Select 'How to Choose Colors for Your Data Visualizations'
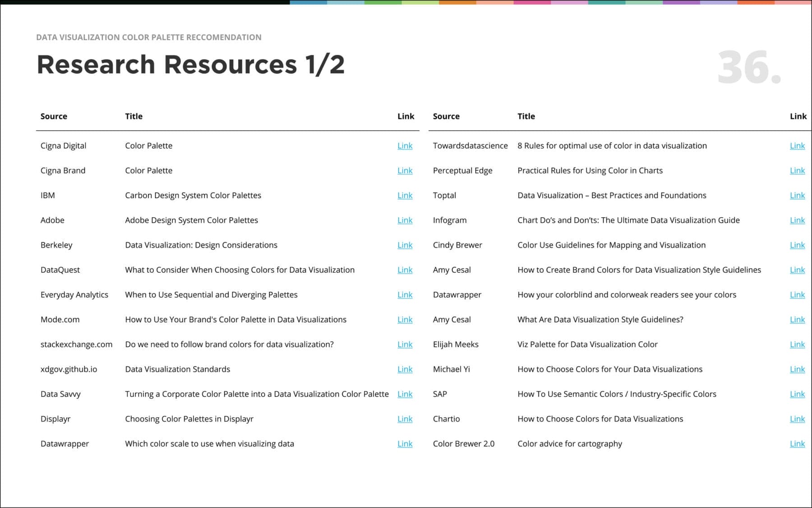812x508 pixels. click(x=610, y=369)
